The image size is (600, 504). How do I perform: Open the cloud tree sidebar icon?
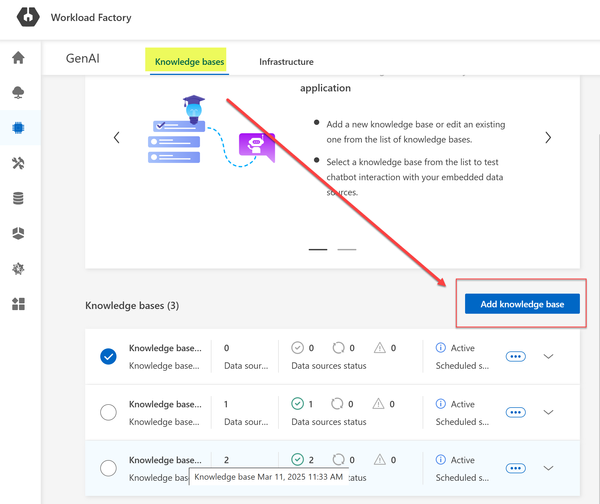pos(18,93)
